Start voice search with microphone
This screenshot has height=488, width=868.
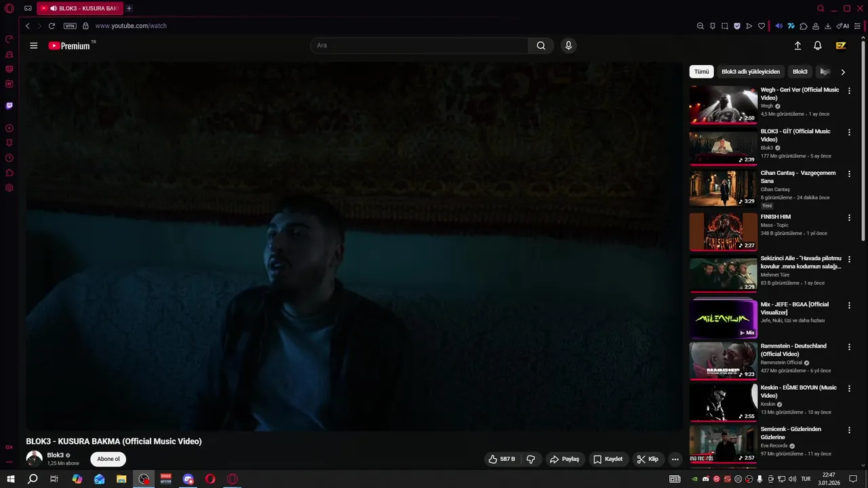[568, 45]
